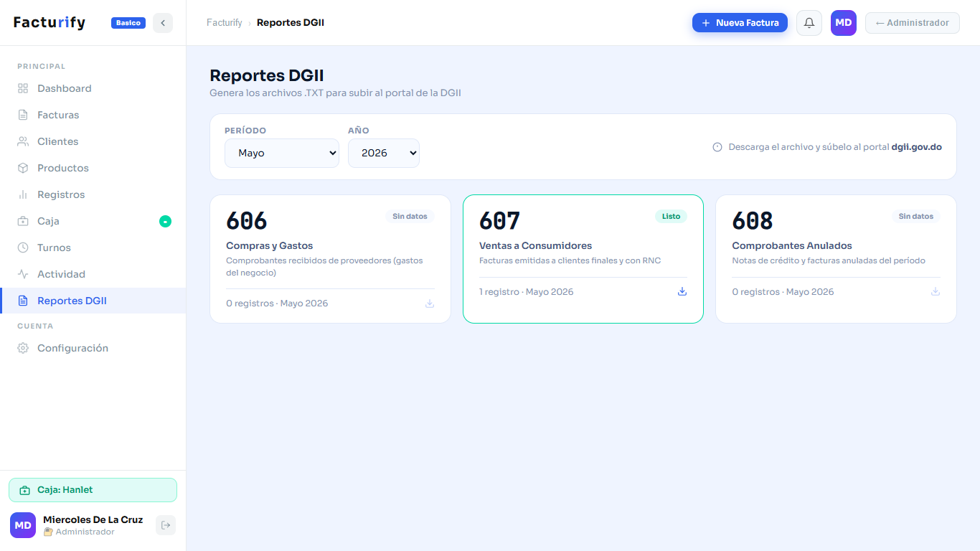Click the Sin datos badge on card 608

click(916, 216)
